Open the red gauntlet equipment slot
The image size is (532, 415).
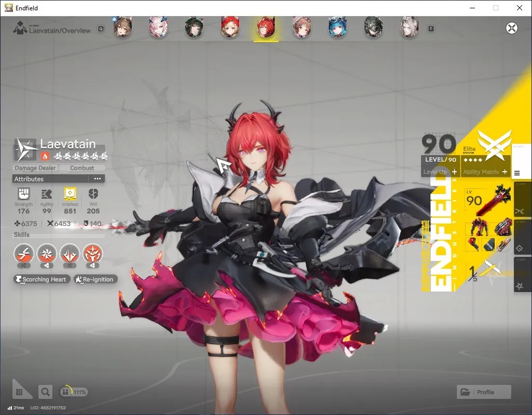click(503, 227)
